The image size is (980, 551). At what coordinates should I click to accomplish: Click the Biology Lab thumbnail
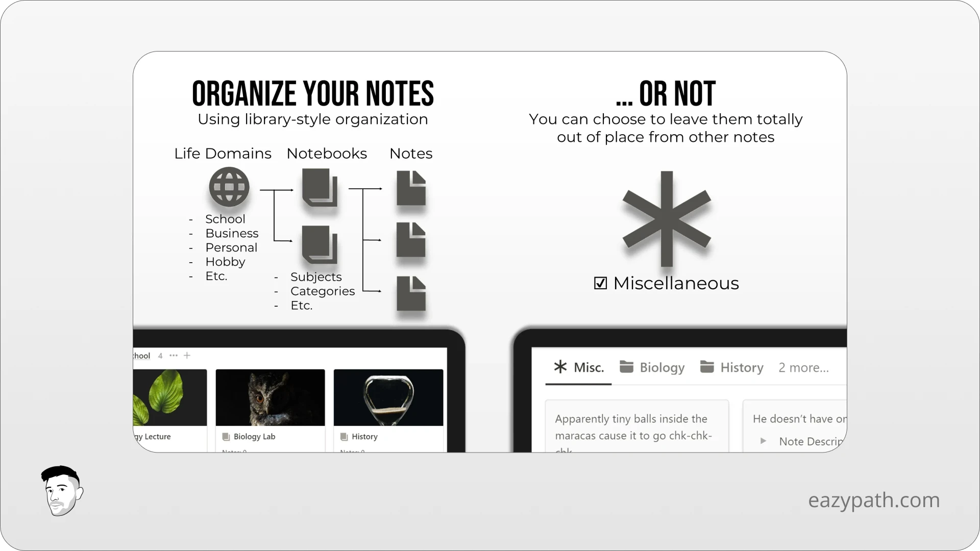pyautogui.click(x=270, y=397)
